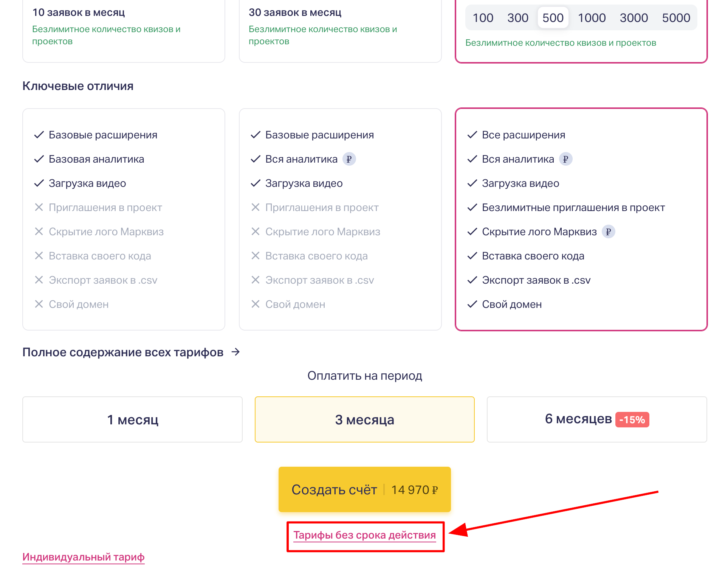Click Создать счёт button
Viewport: 728px width, 573px height.
(364, 489)
